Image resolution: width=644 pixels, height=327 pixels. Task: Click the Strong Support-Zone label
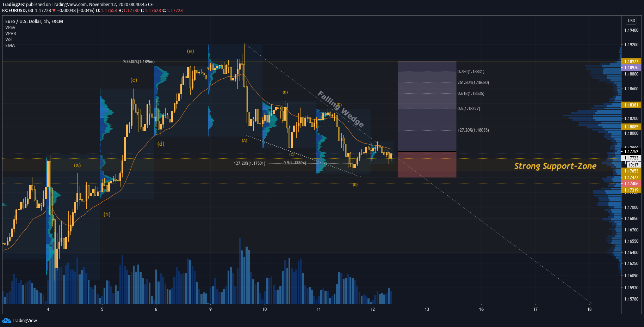(555, 166)
